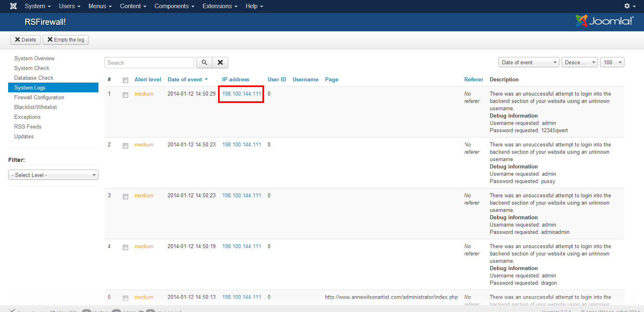Click date 2014-01-12 14:50:29 in row 1

pos(192,94)
